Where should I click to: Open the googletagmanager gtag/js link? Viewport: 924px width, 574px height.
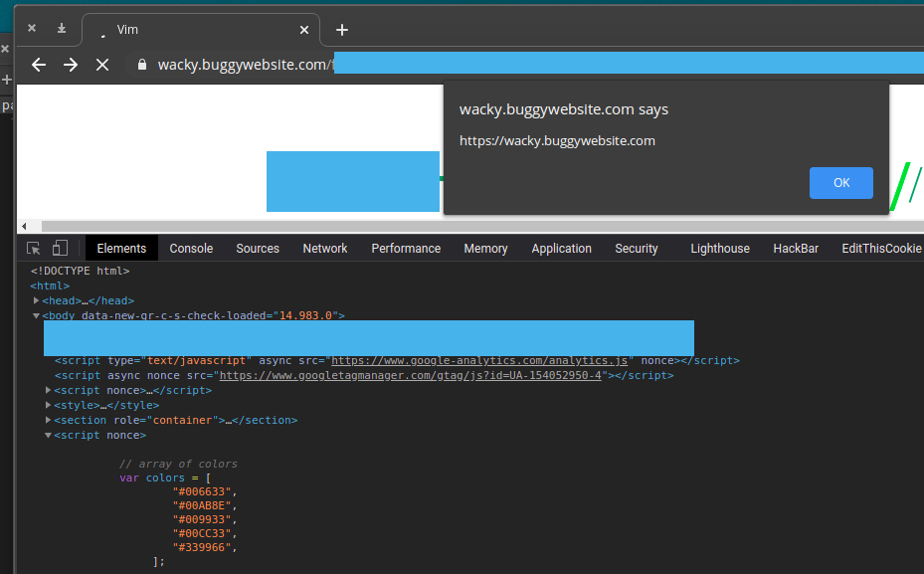[x=410, y=375]
